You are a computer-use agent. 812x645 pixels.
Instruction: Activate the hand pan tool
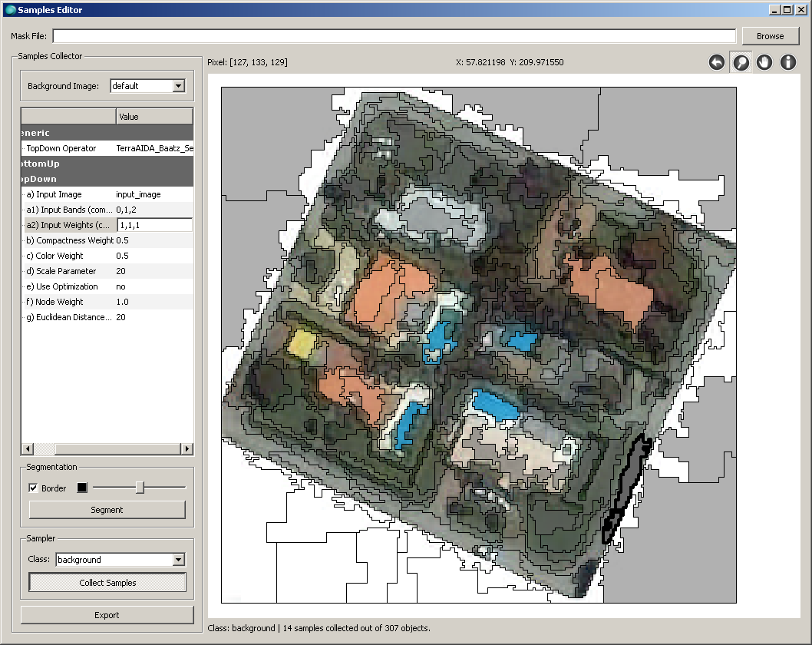pyautogui.click(x=764, y=62)
